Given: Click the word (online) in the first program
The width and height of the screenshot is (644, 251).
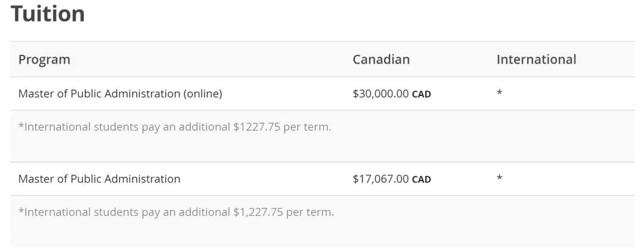Looking at the screenshot, I should point(202,94).
